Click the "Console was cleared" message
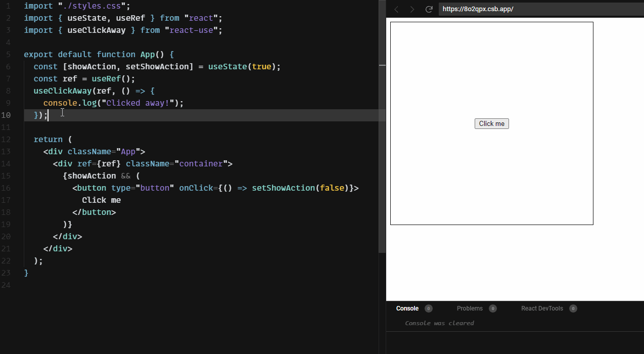644x354 pixels. pyautogui.click(x=439, y=323)
